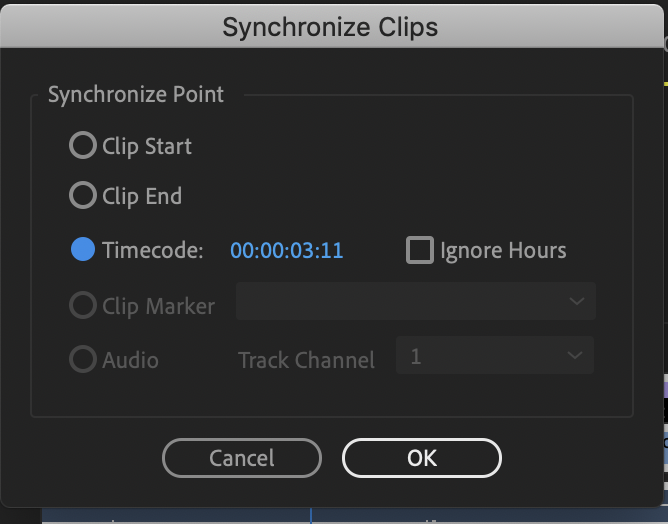Image resolution: width=668 pixels, height=524 pixels.
Task: Open the Clip Marker dropdown list
Action: [x=415, y=301]
